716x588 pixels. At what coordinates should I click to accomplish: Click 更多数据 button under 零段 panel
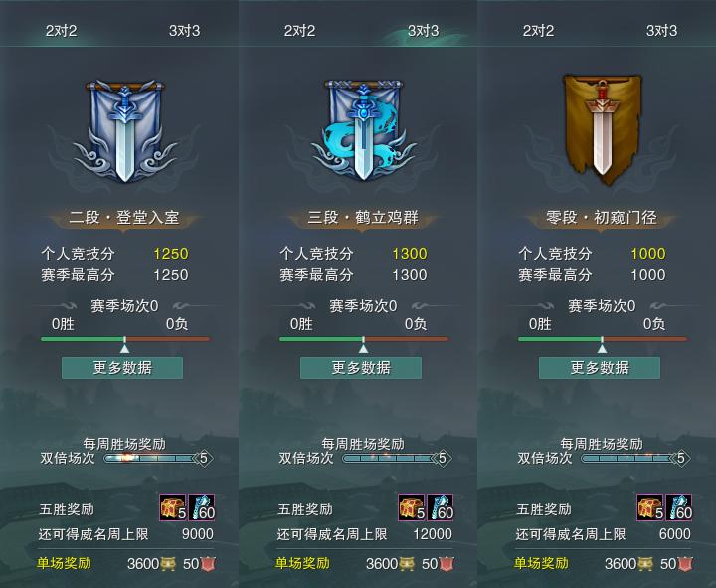pyautogui.click(x=600, y=368)
